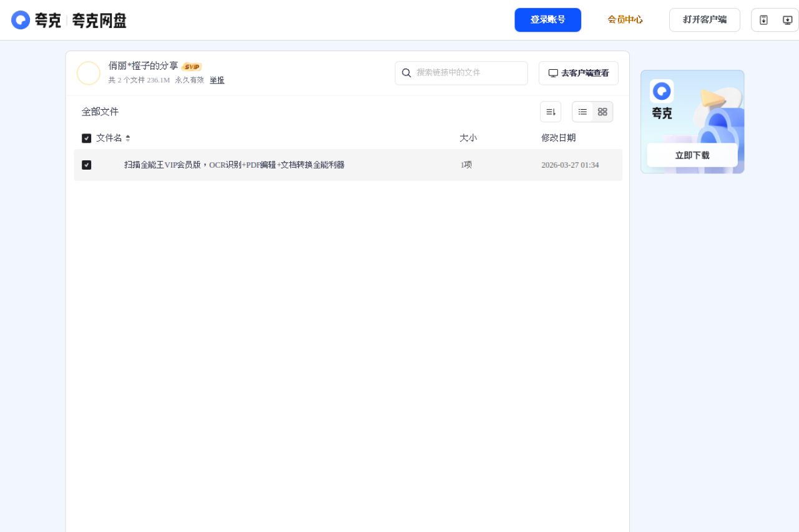The height and width of the screenshot is (532, 799).
Task: Click the sort arrows next to 文件名 header
Action: click(x=127, y=138)
